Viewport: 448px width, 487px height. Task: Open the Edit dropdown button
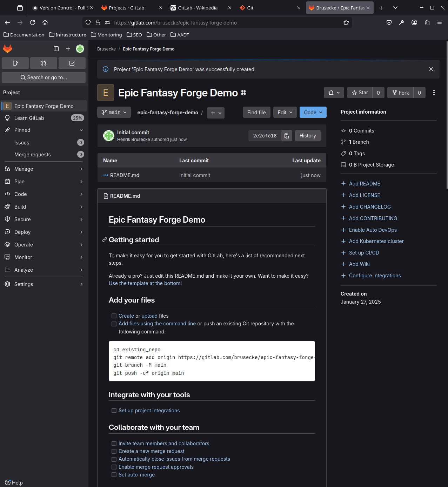coord(285,112)
